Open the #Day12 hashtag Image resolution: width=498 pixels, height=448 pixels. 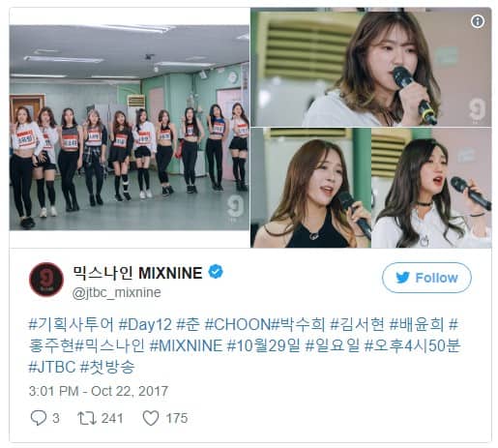tap(145, 324)
